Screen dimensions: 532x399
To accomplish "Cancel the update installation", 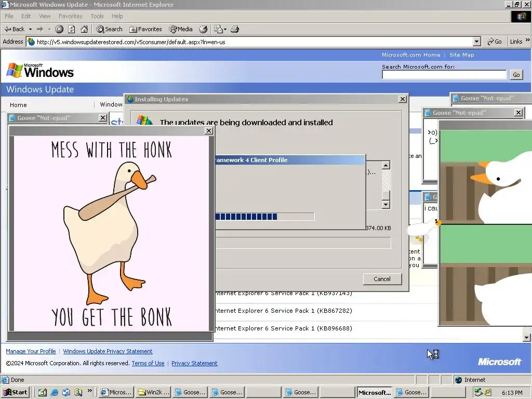I will point(382,279).
